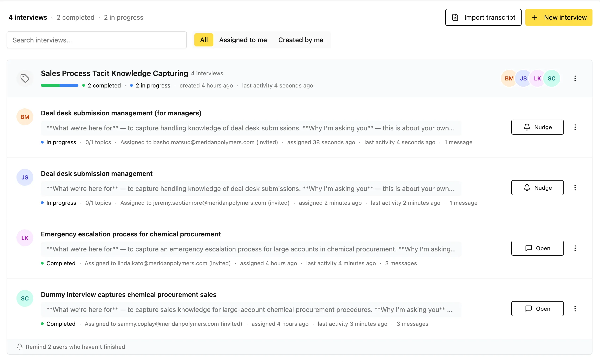Open the BM avatar in group header
The height and width of the screenshot is (364, 600).
click(x=509, y=78)
